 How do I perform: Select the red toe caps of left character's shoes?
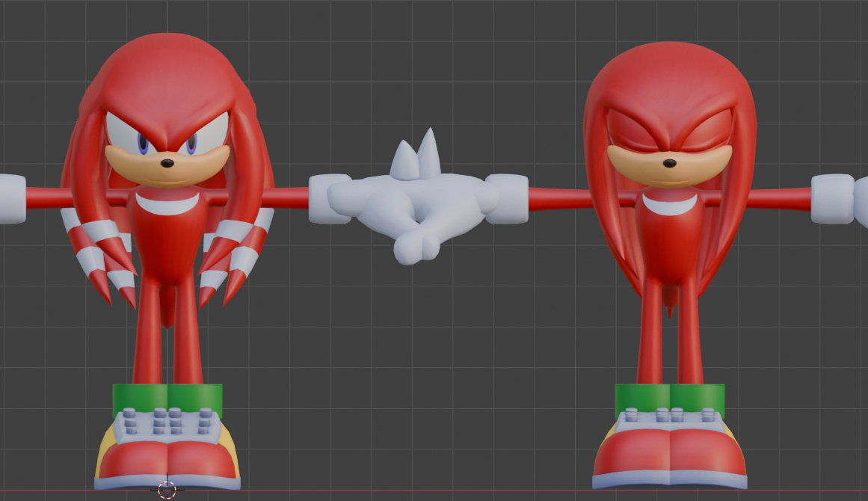point(167,459)
